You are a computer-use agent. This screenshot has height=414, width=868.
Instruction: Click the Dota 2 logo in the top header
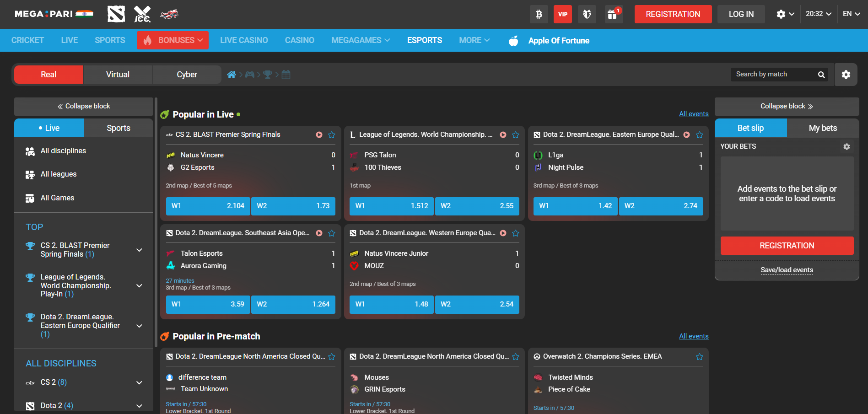click(116, 14)
